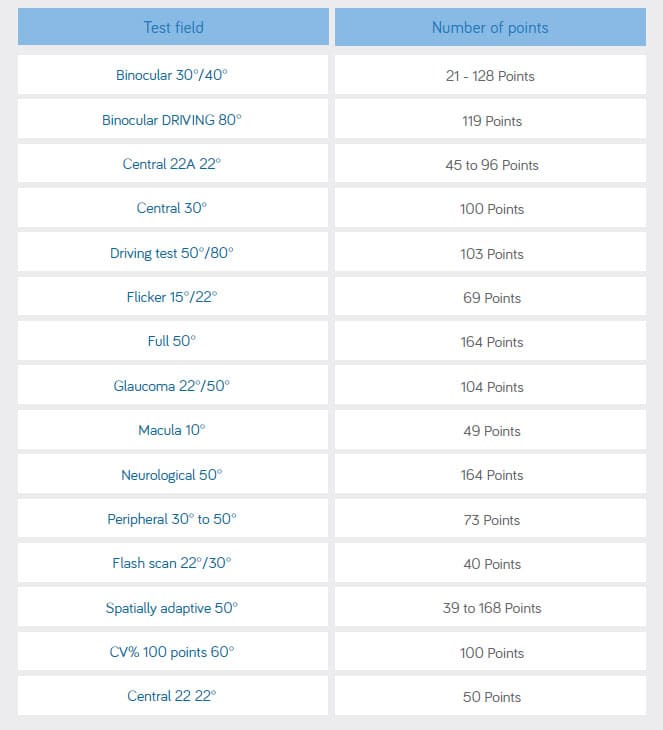Select Flicker 15°/22° test field

tap(172, 297)
